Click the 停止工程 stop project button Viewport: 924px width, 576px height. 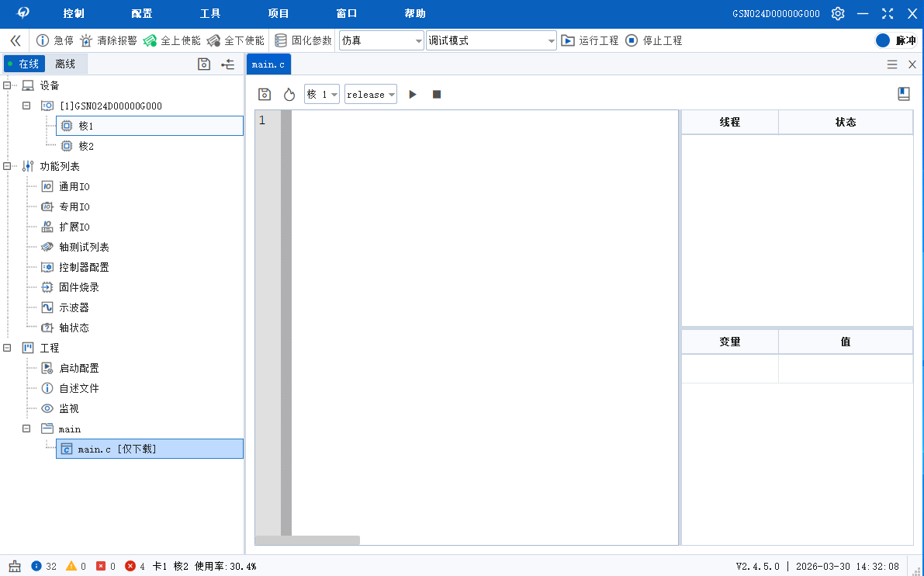[x=654, y=40]
